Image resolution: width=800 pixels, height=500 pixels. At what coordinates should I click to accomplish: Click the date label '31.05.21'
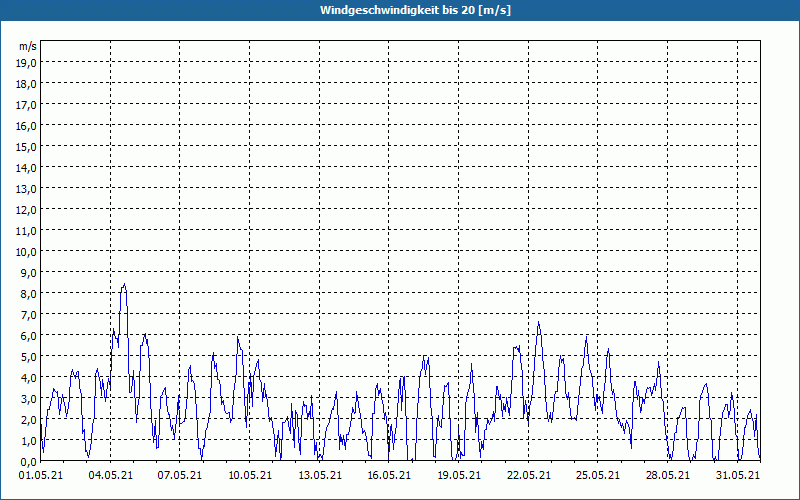point(737,475)
